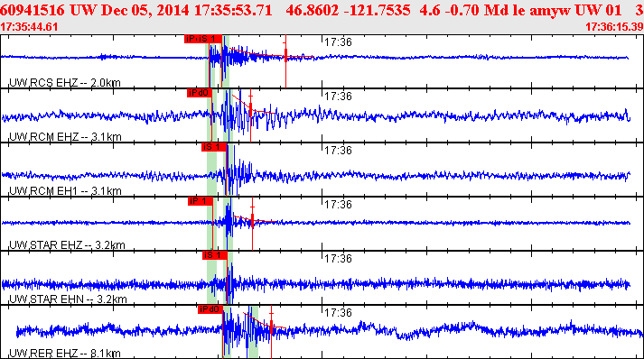Click the 17:36 time label on STAR EHZ trace

tap(338, 205)
